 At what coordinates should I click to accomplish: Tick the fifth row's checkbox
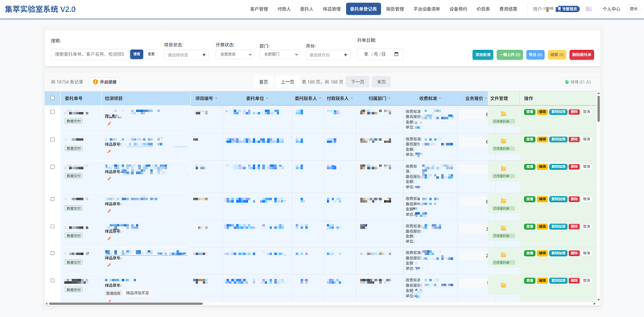click(52, 226)
